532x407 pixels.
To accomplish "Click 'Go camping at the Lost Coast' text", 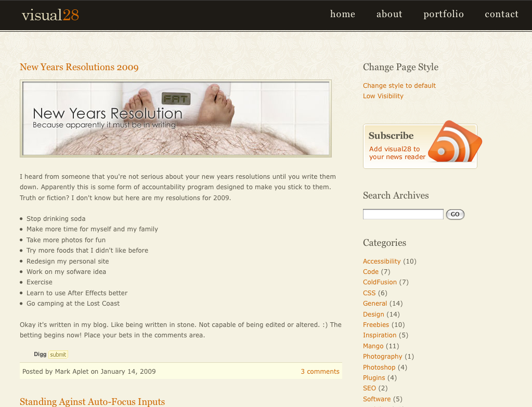I will click(73, 304).
